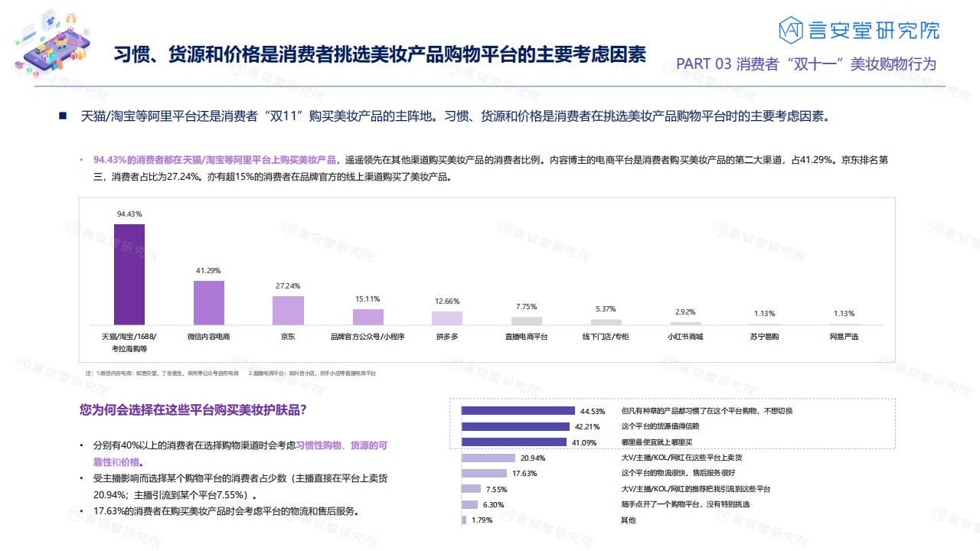Click the 15.11% 品牌官方公众号 bar
Screen dimensions: 980x551
367,317
